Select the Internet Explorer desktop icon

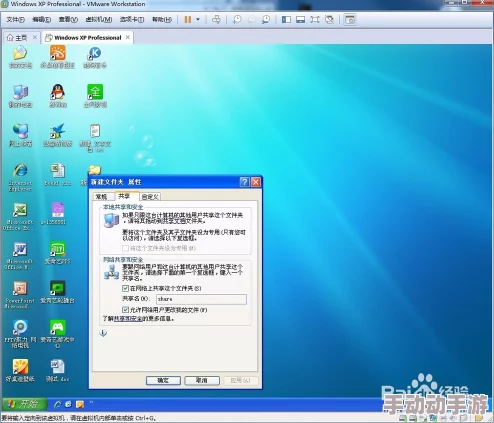[x=20, y=178]
